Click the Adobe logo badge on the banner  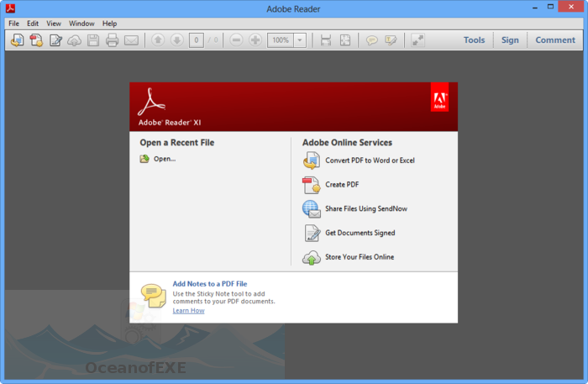439,97
